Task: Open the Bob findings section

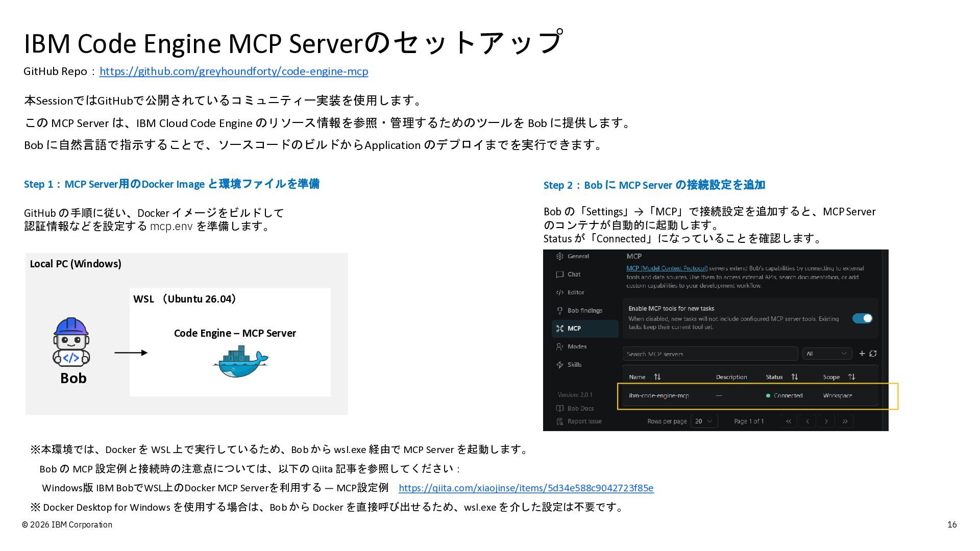Action: tap(579, 311)
